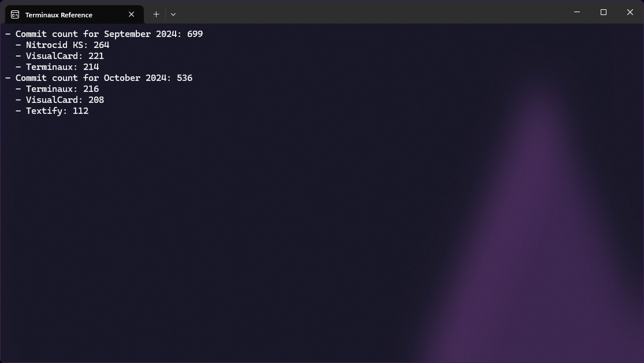Image resolution: width=644 pixels, height=363 pixels.
Task: Click the September 2024 commit count line
Action: [x=104, y=34]
